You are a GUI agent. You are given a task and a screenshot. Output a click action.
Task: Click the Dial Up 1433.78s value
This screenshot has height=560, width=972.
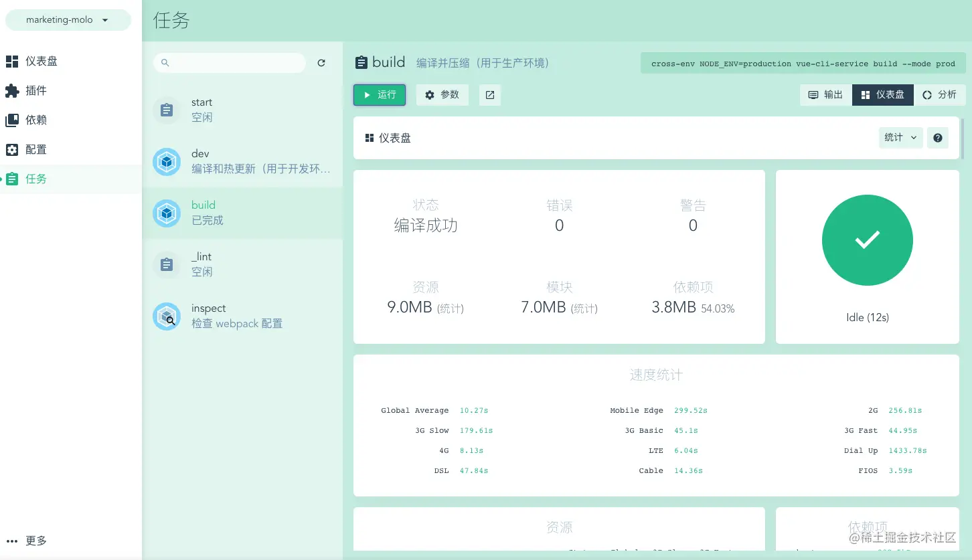point(908,451)
